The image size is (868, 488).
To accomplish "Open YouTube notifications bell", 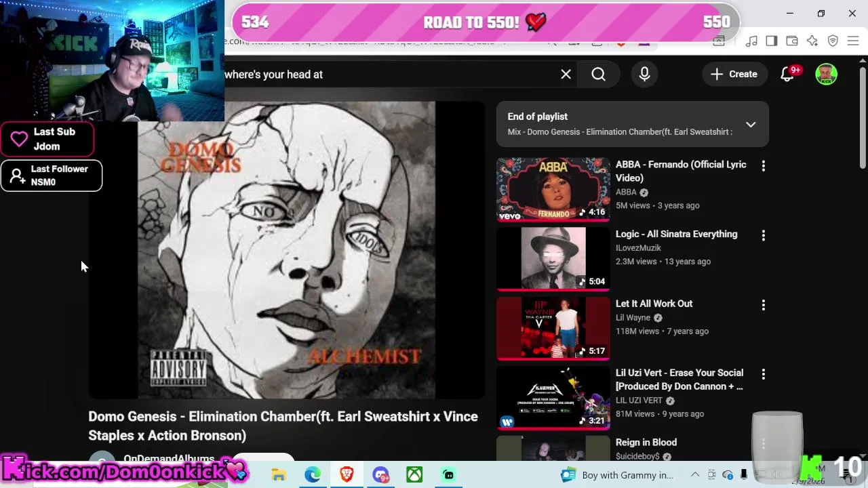I will click(788, 75).
